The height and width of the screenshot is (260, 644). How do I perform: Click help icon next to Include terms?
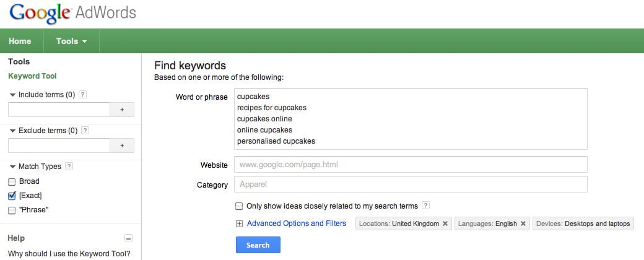point(83,95)
